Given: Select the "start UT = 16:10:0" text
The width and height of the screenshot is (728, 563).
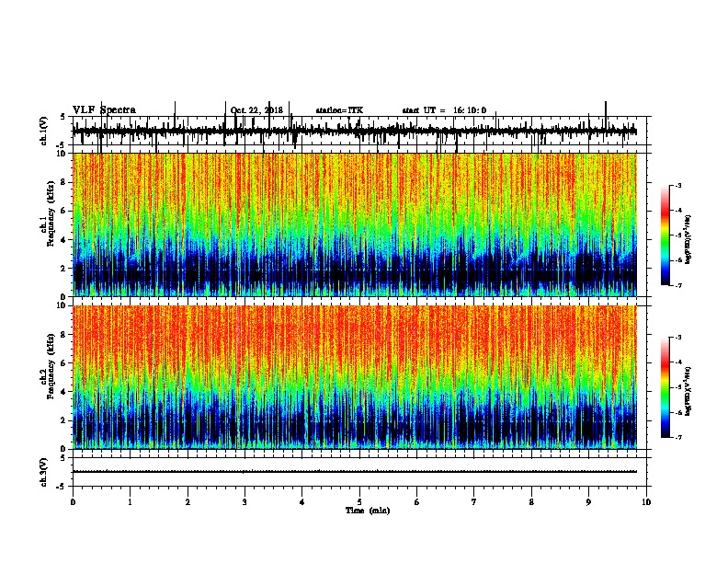Looking at the screenshot, I should (444, 110).
